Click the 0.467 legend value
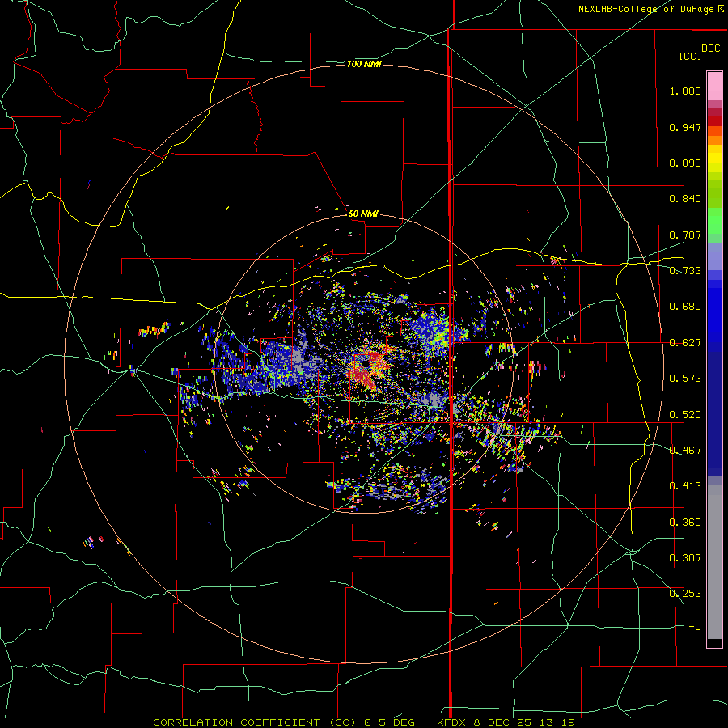Viewport: 728px width, 728px height. [x=685, y=451]
